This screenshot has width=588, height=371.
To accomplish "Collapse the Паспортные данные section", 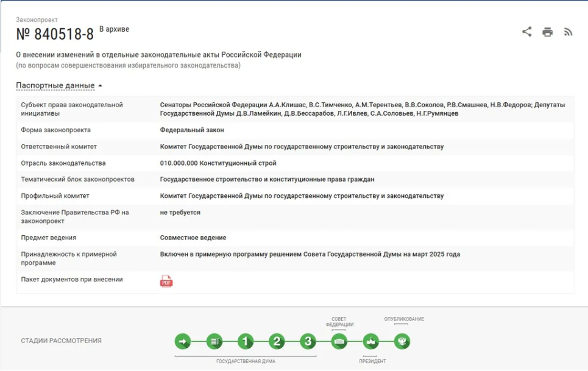I will tap(59, 85).
